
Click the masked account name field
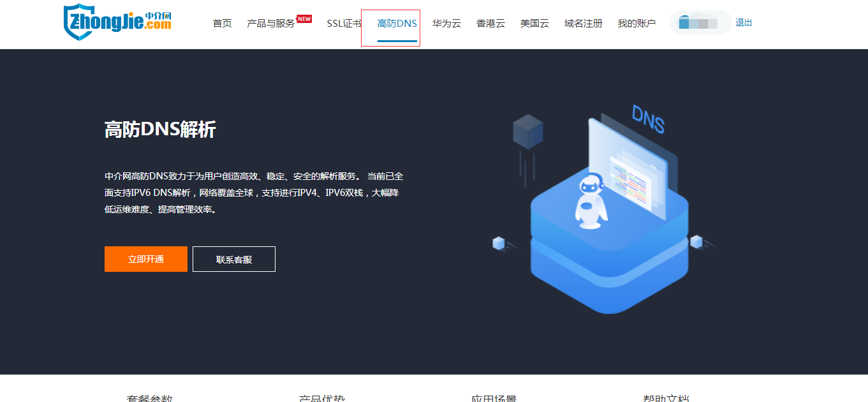[700, 22]
